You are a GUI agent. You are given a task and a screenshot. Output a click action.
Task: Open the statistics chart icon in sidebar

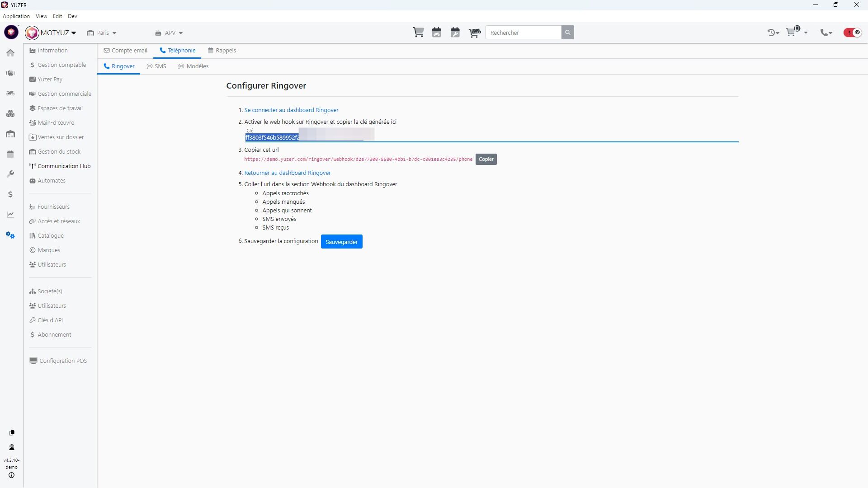(x=10, y=215)
